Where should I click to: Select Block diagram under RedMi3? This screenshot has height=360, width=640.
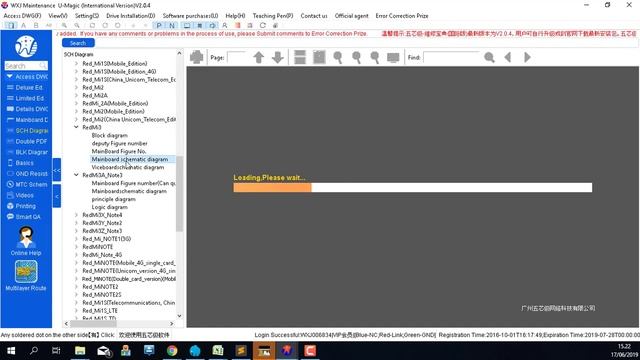[x=109, y=136]
